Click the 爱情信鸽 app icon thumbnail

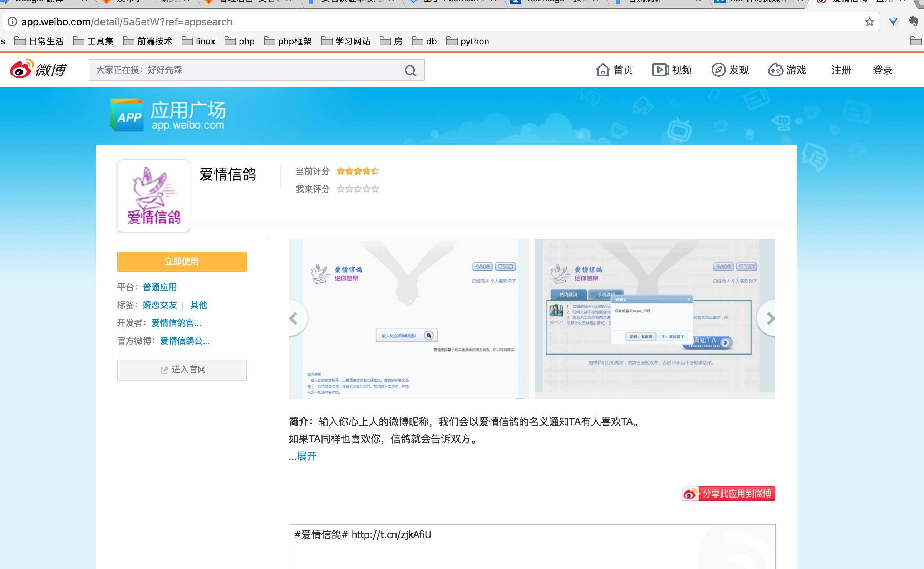point(153,195)
